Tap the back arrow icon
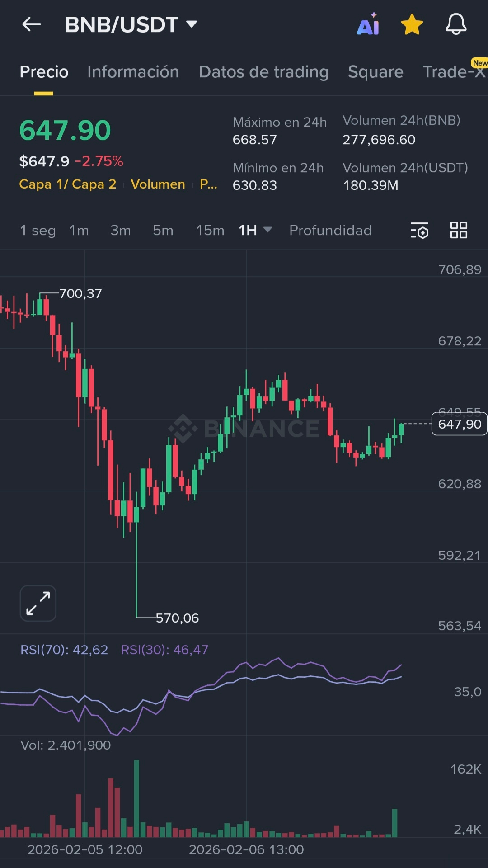The image size is (488, 868). click(x=32, y=24)
